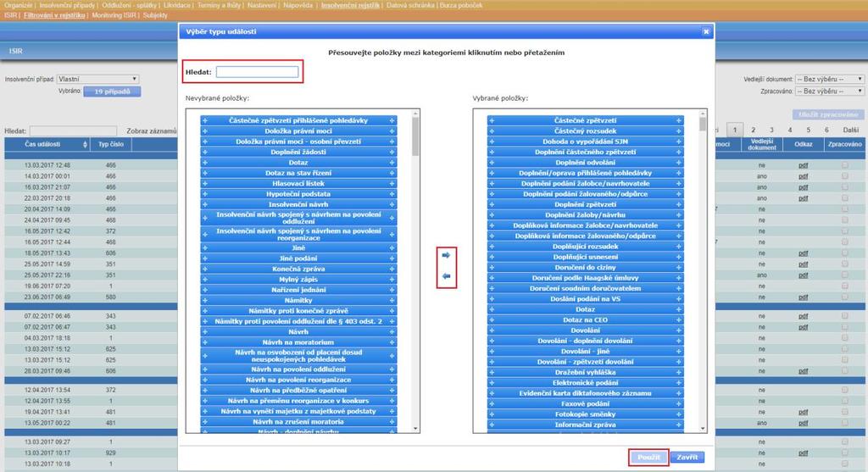Open Zpracováno filter dropdown
The width and height of the screenshot is (868, 472).
click(x=829, y=92)
